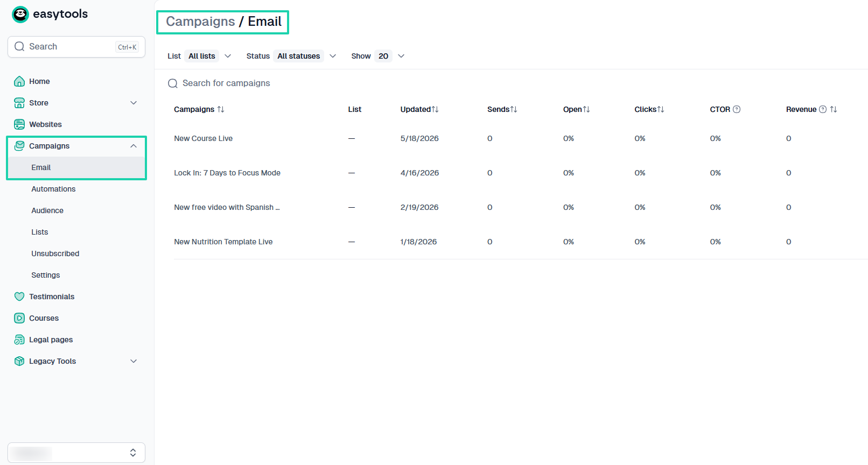Viewport: 868px width, 465px height.
Task: Click the easytools logo icon
Action: pos(20,15)
